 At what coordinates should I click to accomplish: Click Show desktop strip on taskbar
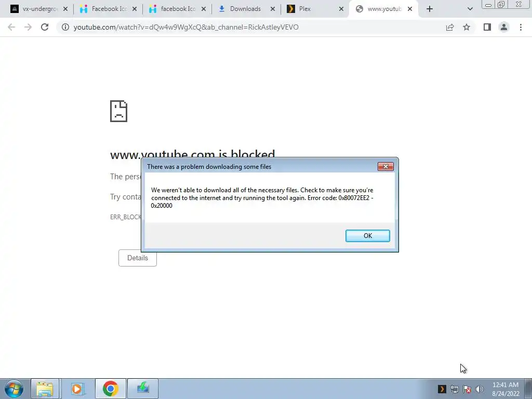pyautogui.click(x=528, y=389)
